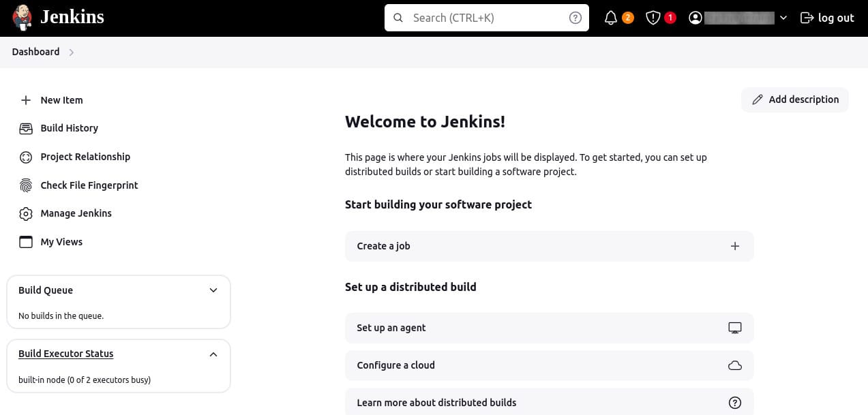Screen dimensions: 868x415
Task: Click the pencil icon on Add description
Action: tap(758, 99)
